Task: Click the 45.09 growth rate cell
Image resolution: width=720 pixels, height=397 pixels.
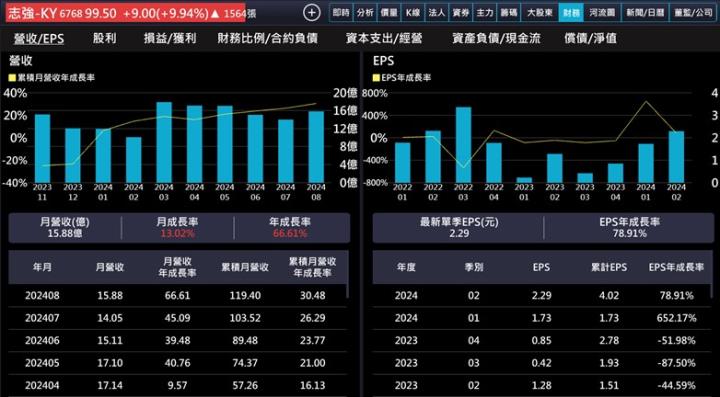Action: (x=177, y=318)
